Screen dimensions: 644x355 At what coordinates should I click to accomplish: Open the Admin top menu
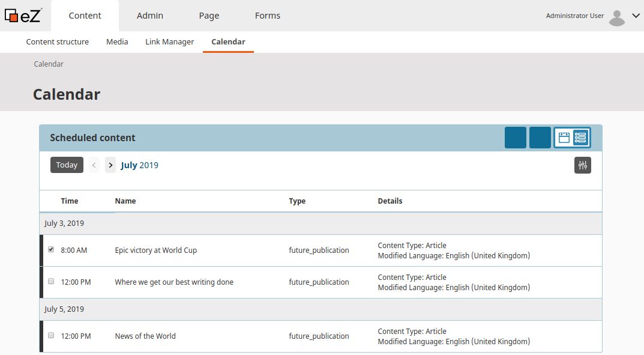[x=150, y=16]
